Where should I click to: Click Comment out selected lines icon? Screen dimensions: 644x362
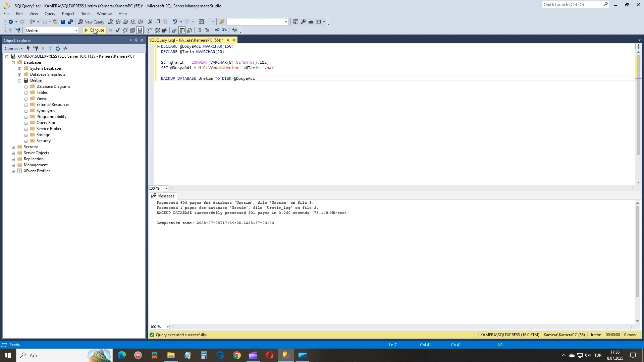point(200,30)
